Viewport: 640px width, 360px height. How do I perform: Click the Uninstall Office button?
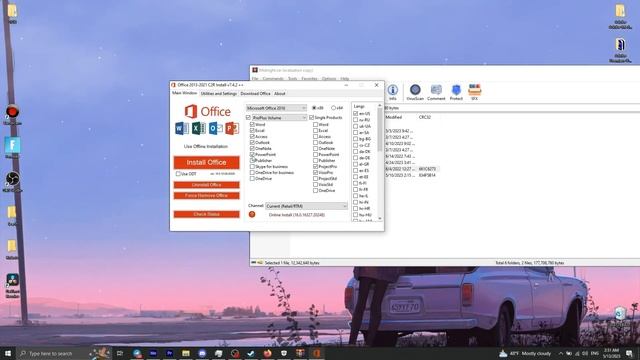click(x=207, y=185)
